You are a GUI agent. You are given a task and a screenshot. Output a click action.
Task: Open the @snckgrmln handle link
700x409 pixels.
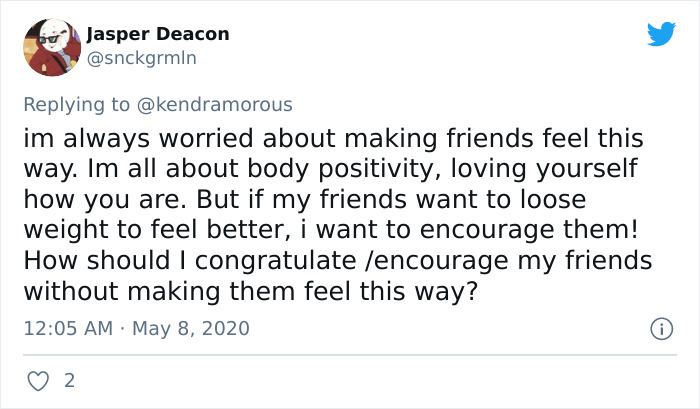coord(142,58)
